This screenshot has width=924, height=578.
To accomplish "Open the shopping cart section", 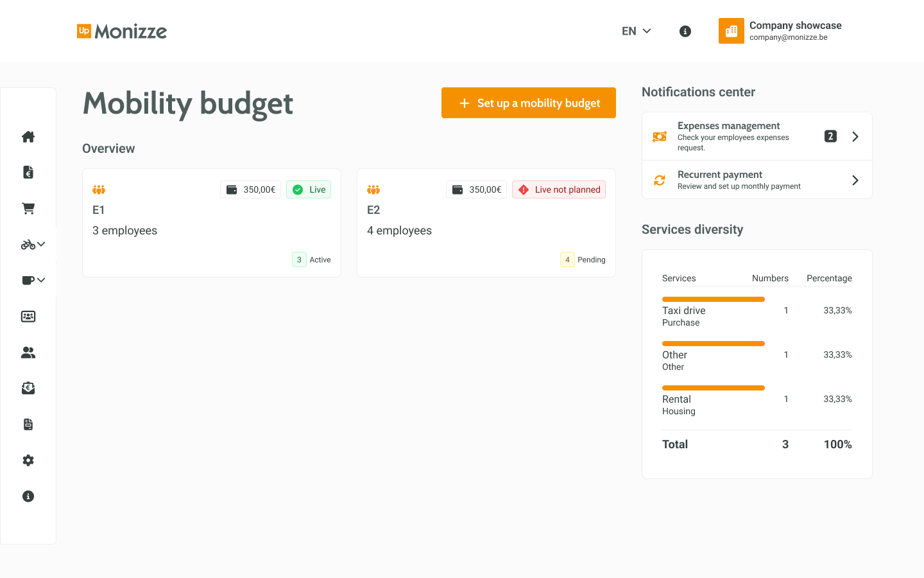I will (x=28, y=208).
